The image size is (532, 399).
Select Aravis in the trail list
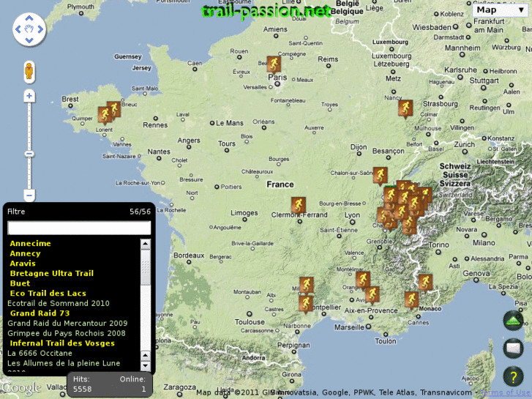tap(23, 264)
